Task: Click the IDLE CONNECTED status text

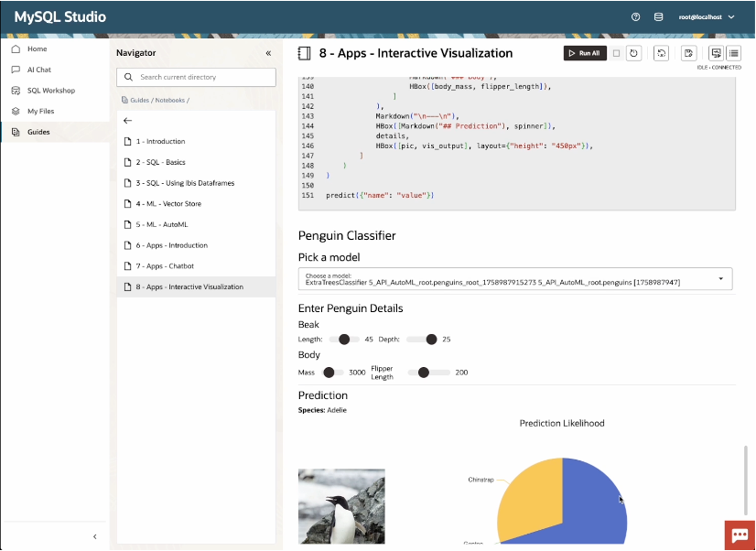Action: click(718, 68)
